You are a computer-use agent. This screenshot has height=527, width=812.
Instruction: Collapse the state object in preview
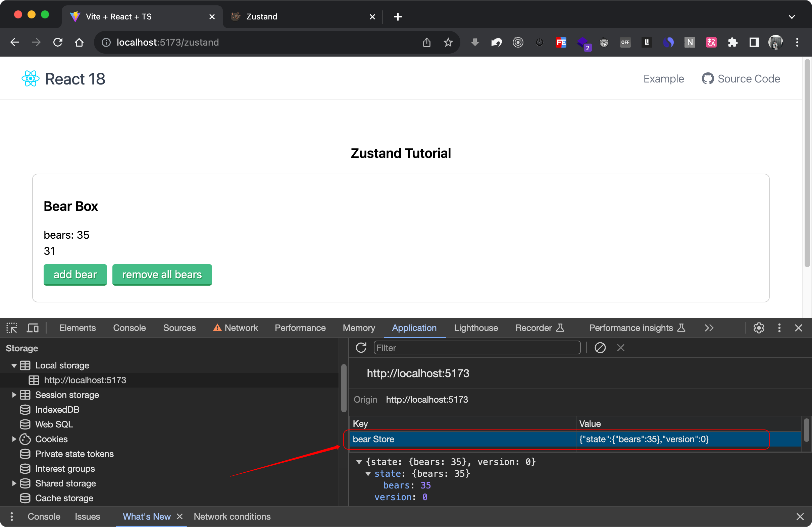[368, 474]
